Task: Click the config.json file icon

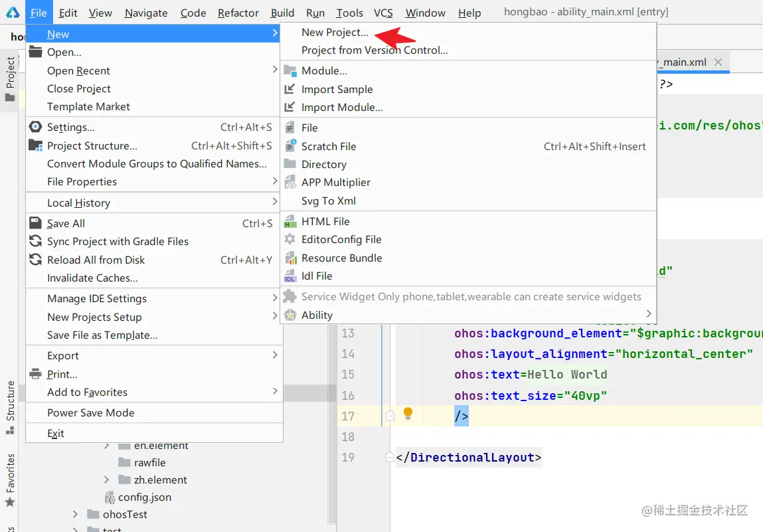Action: coord(110,497)
